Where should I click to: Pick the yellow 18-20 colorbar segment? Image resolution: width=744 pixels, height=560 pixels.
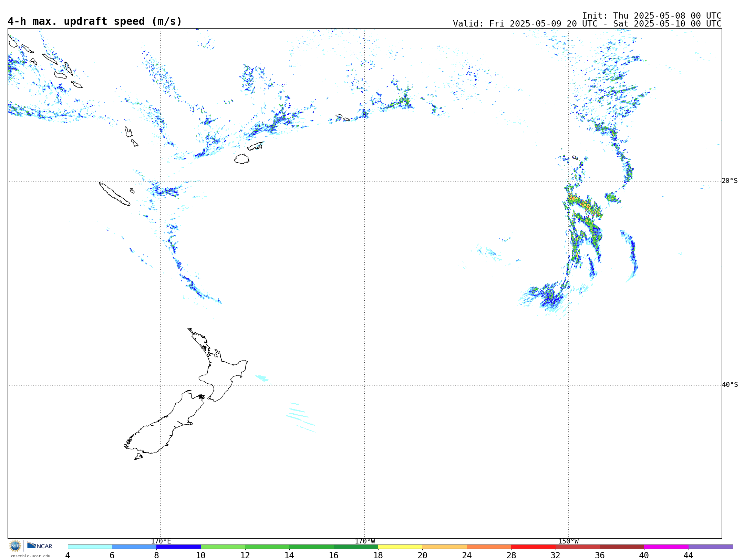[400, 547]
